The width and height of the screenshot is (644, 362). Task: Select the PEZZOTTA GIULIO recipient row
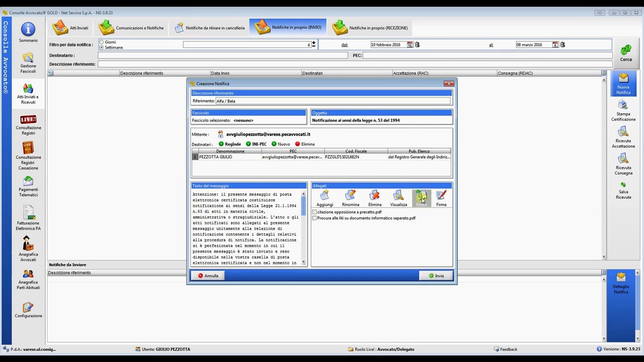click(321, 157)
